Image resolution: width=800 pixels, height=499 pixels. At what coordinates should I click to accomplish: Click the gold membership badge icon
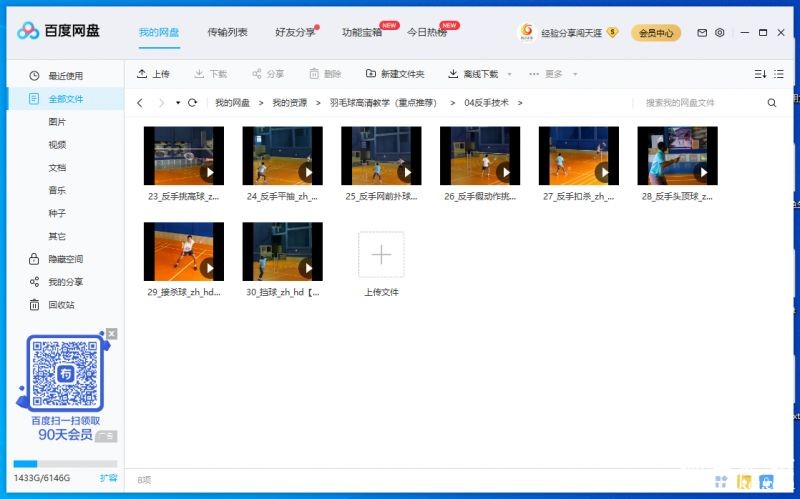click(x=613, y=32)
